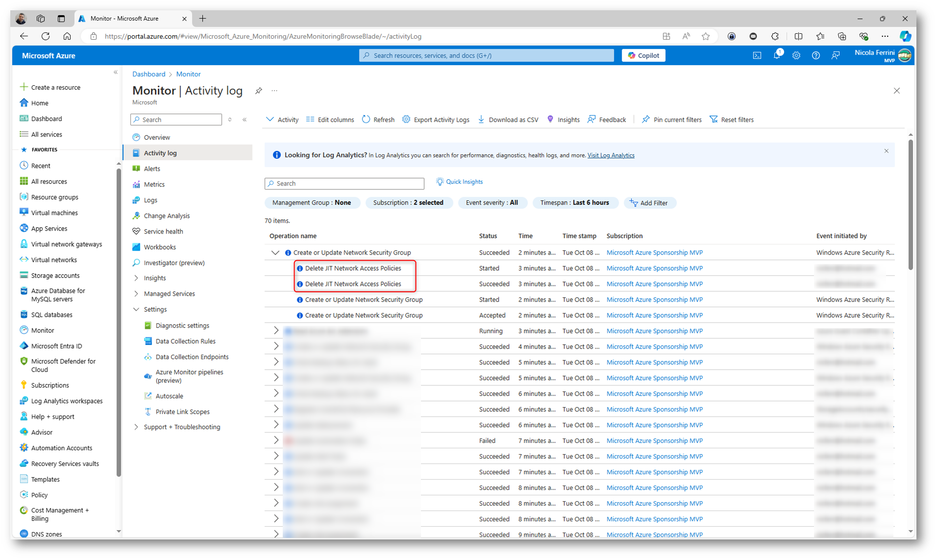Viewport: 937px width, 560px height.
Task: Open Data Collection Rules
Action: pos(185,341)
